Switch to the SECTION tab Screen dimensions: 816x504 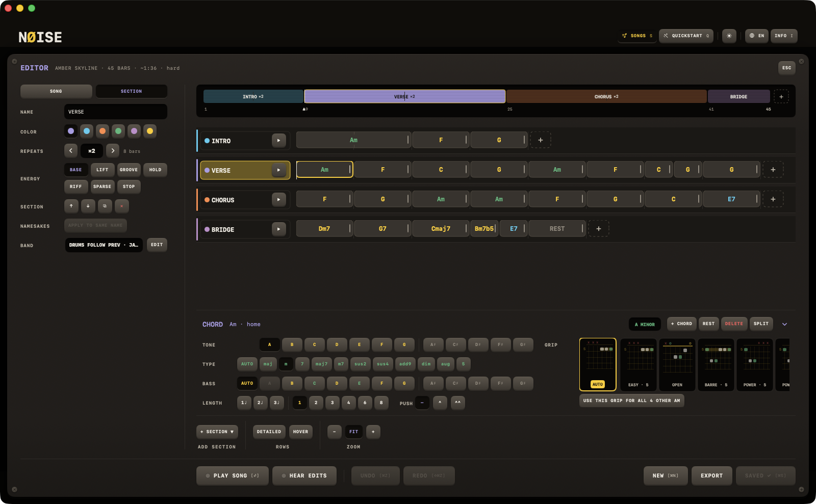132,91
